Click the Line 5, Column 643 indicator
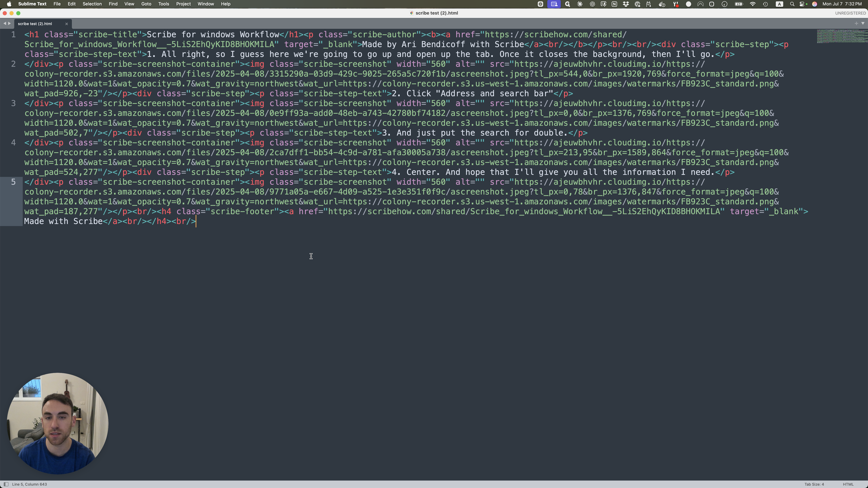Image resolution: width=868 pixels, height=488 pixels. [x=30, y=484]
